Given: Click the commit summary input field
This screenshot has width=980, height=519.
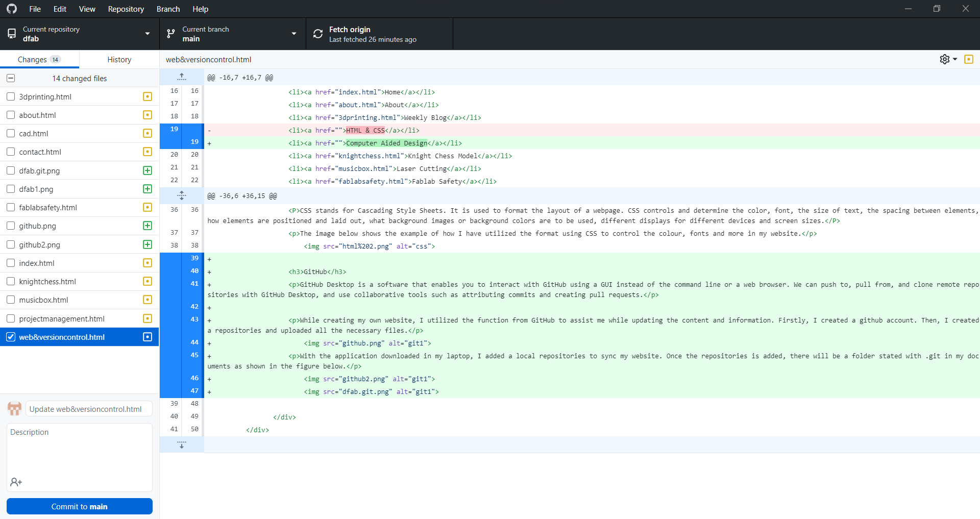Looking at the screenshot, I should point(89,409).
